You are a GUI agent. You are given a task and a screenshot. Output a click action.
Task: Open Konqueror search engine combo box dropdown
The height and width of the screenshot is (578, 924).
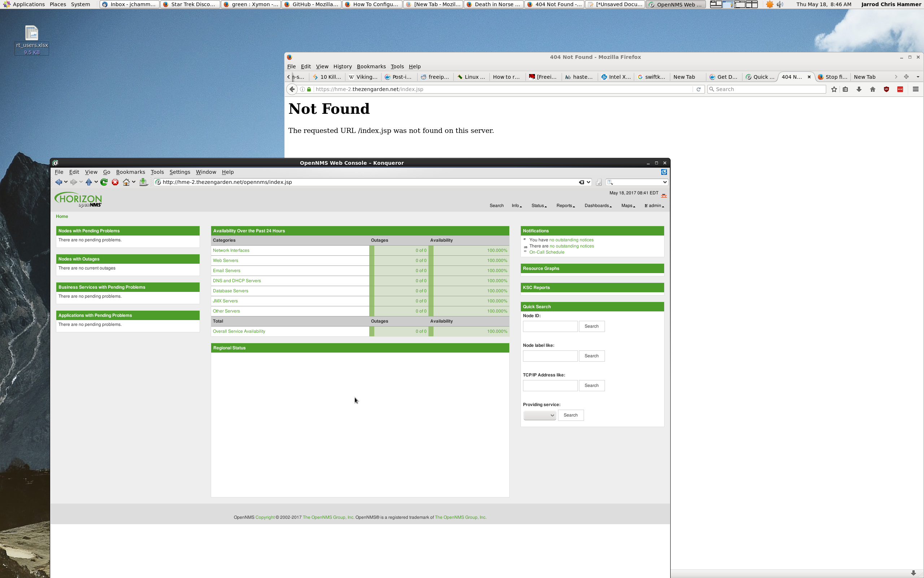click(x=665, y=182)
